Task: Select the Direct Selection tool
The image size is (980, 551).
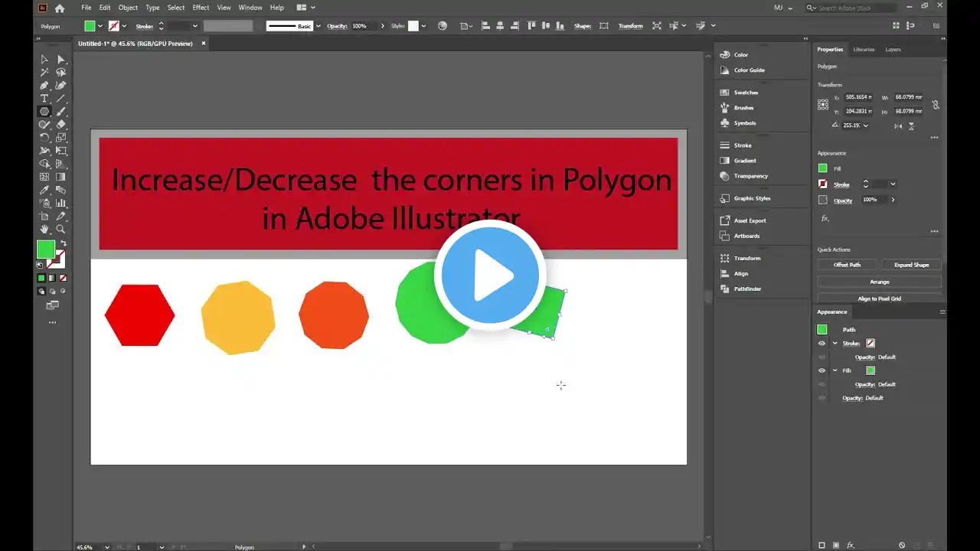Action: (61, 59)
